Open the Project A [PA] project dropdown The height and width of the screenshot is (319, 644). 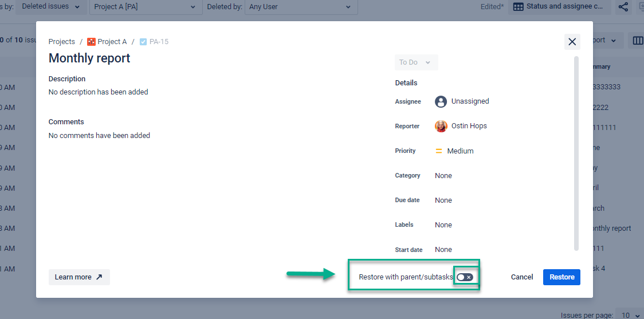point(145,7)
